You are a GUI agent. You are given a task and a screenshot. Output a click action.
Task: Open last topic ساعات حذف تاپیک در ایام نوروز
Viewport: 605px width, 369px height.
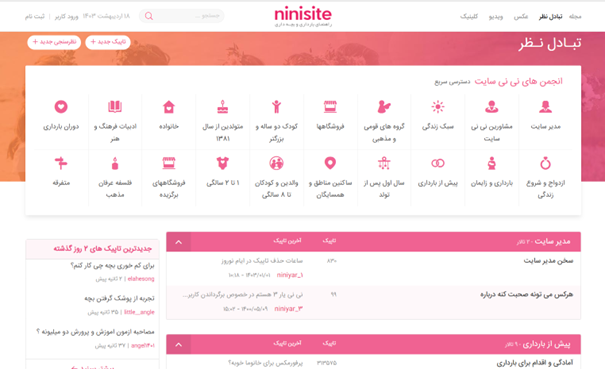point(262,261)
